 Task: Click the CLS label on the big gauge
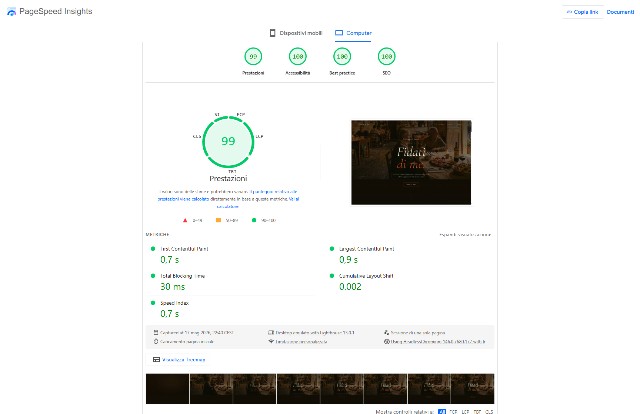pos(197,136)
